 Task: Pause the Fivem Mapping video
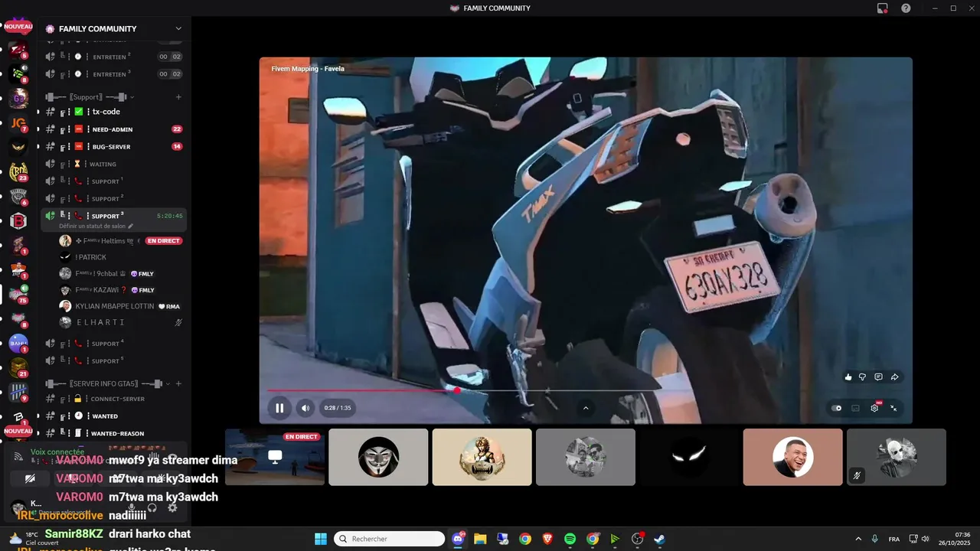click(x=279, y=408)
